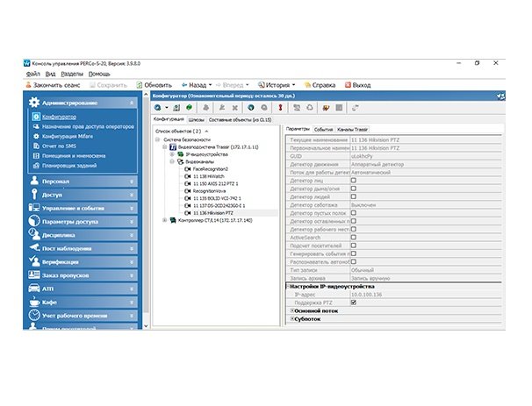
Task: Expand the Основной поток section
Action: 291,310
